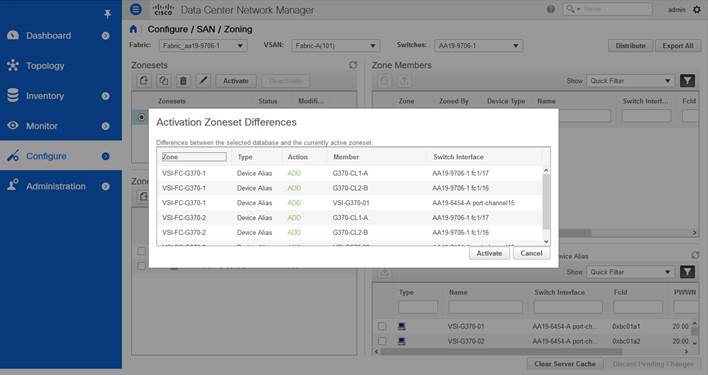The width and height of the screenshot is (708, 375).
Task: Click the dialog scrollbar down arrow
Action: pos(546,241)
